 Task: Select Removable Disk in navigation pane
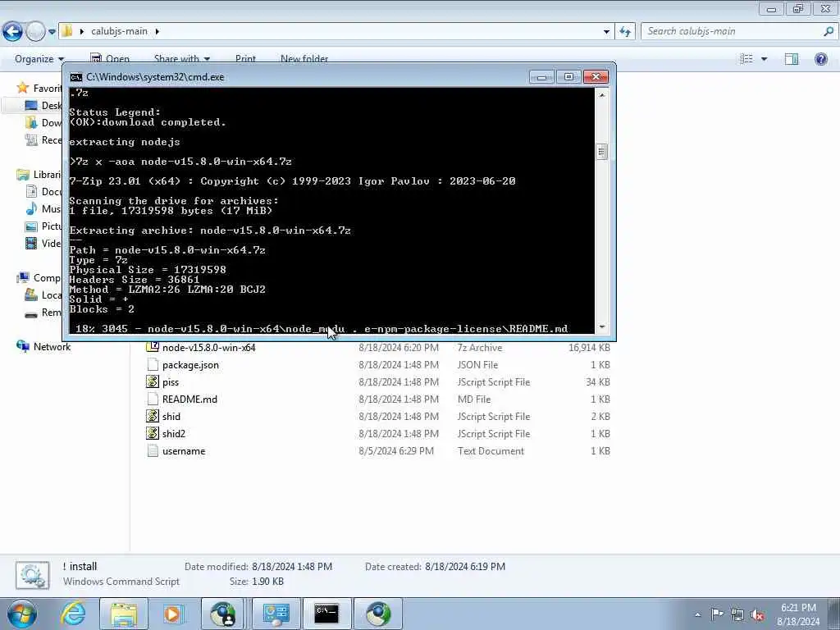click(44, 313)
